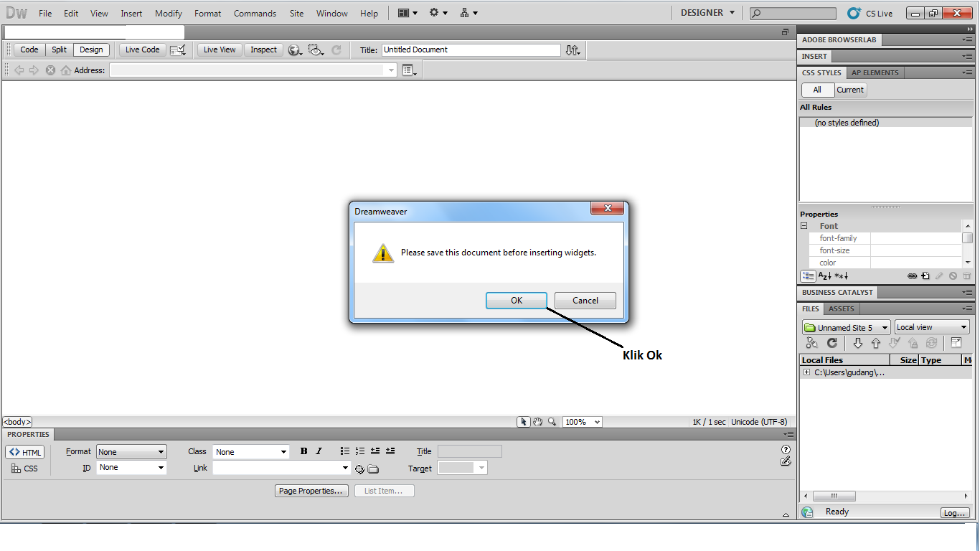Open Preview in Browser globe icon
Viewport: 980px width, 551px height.
[x=295, y=50]
